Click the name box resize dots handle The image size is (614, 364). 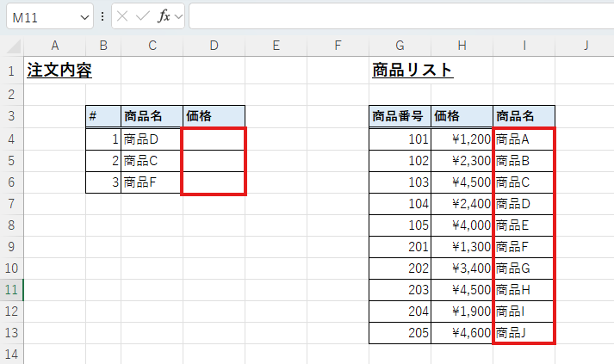tap(103, 17)
